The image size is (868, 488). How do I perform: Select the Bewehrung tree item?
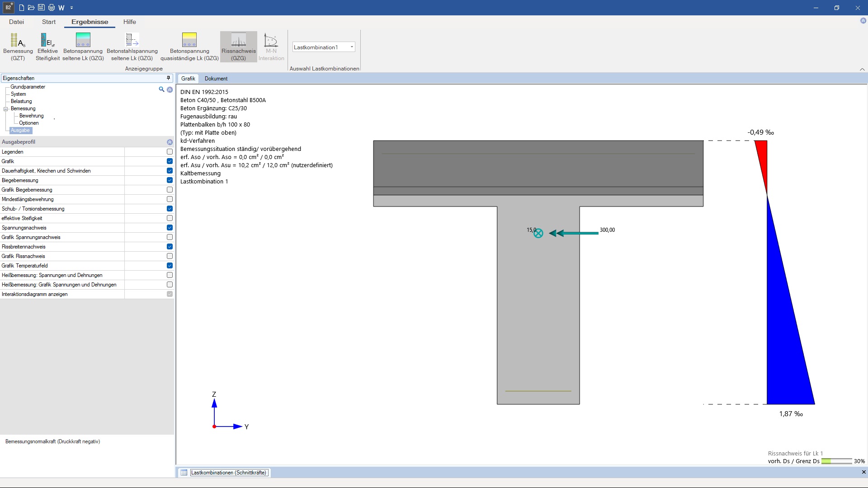tap(31, 116)
